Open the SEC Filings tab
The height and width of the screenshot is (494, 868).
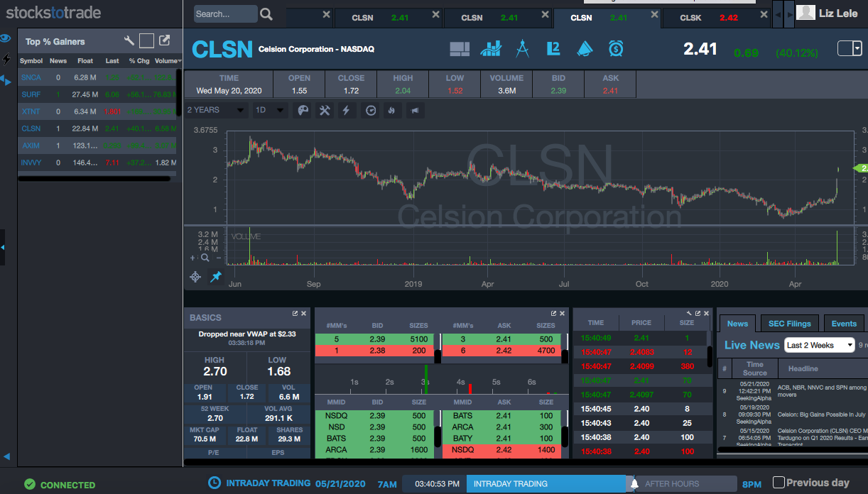[x=789, y=324]
